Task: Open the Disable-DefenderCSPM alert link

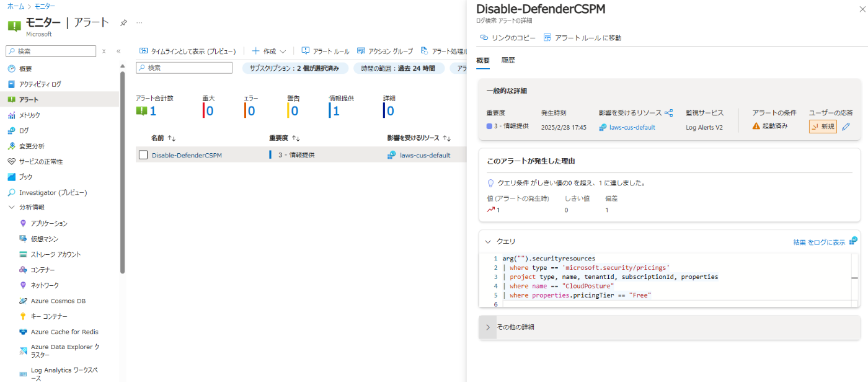Action: point(187,155)
